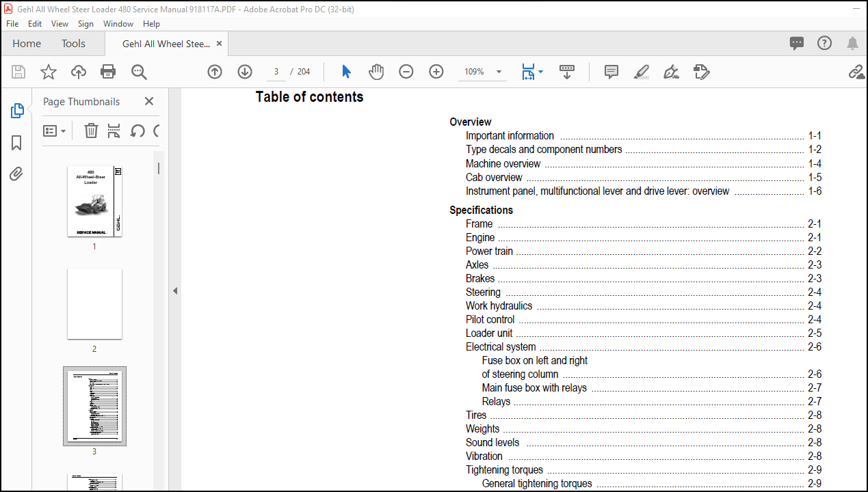Screen dimensions: 868x492
Task: Open the Attachments paperclip panel
Action: point(16,174)
